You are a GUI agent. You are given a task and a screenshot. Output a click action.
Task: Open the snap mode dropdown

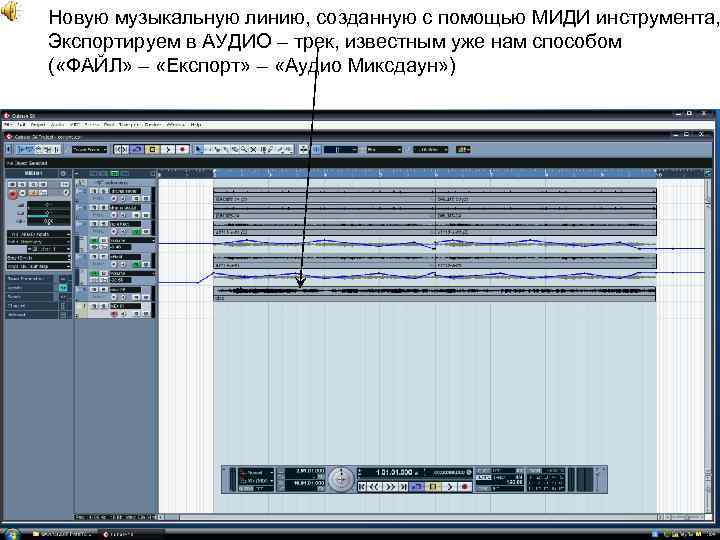[340, 149]
